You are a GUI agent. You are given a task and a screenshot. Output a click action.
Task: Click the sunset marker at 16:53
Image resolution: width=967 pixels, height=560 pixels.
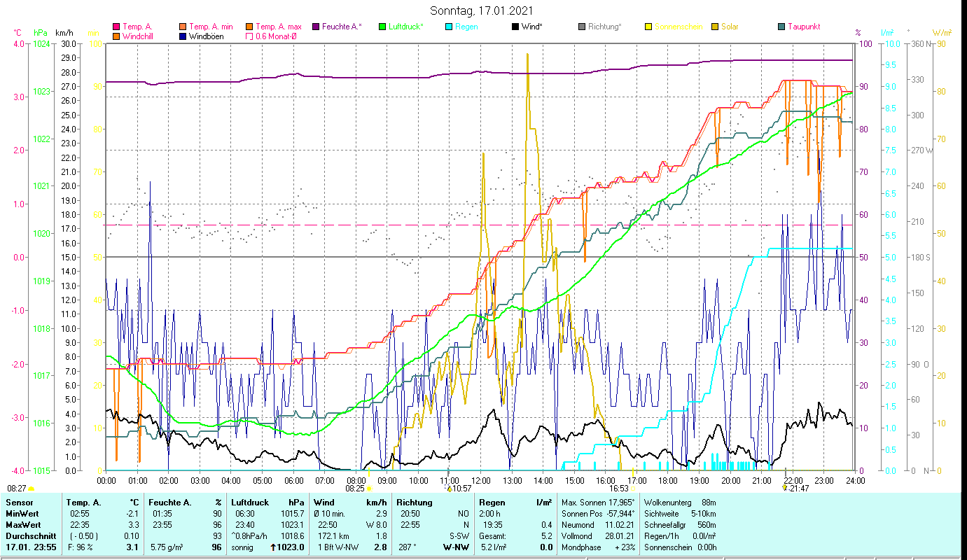[x=633, y=488]
